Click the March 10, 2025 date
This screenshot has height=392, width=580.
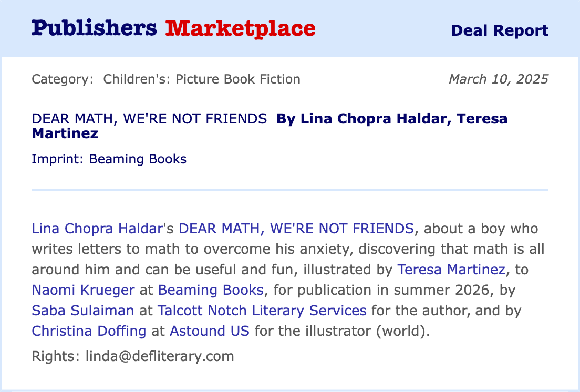pyautogui.click(x=498, y=79)
